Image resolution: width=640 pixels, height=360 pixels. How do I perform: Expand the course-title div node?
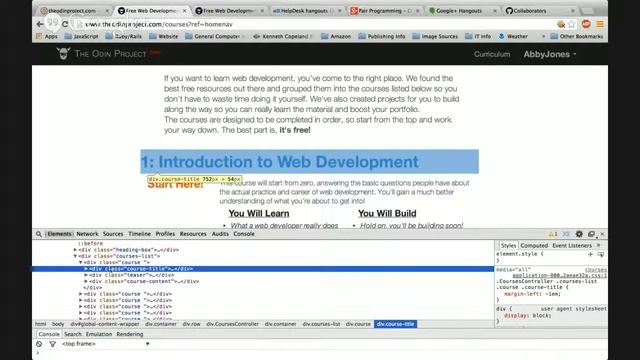86,269
